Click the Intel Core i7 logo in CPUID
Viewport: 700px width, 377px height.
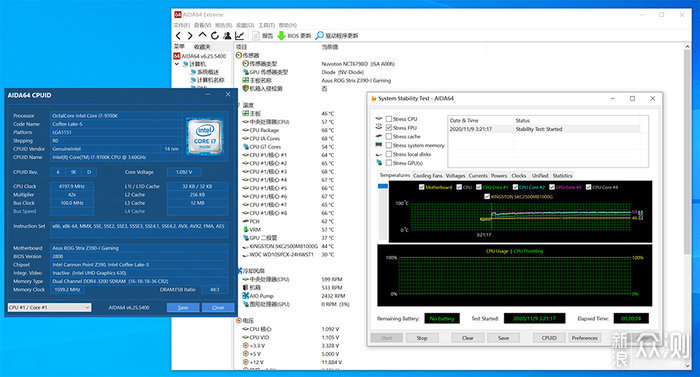pos(205,136)
